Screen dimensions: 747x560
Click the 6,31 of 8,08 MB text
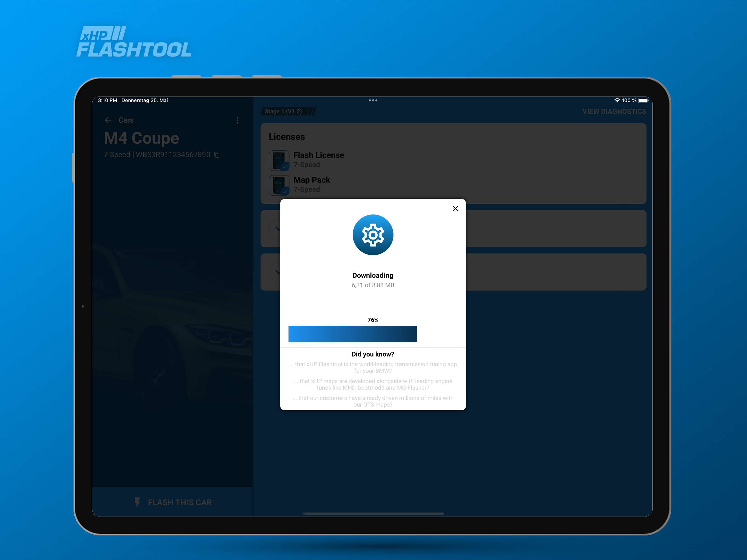[x=373, y=285]
